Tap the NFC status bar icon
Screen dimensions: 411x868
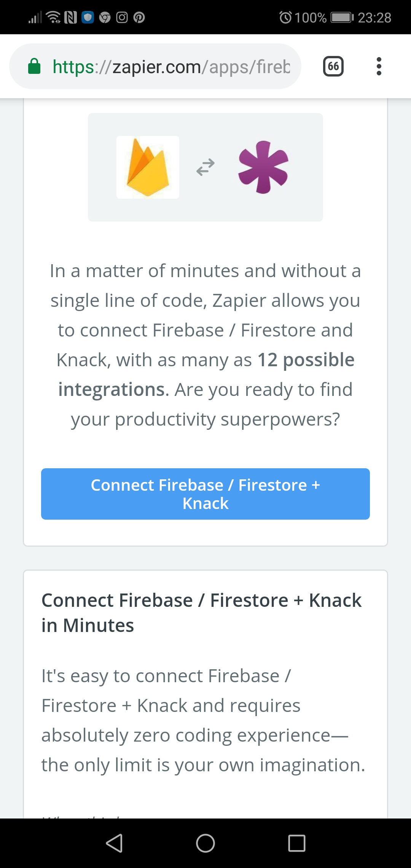click(x=70, y=18)
